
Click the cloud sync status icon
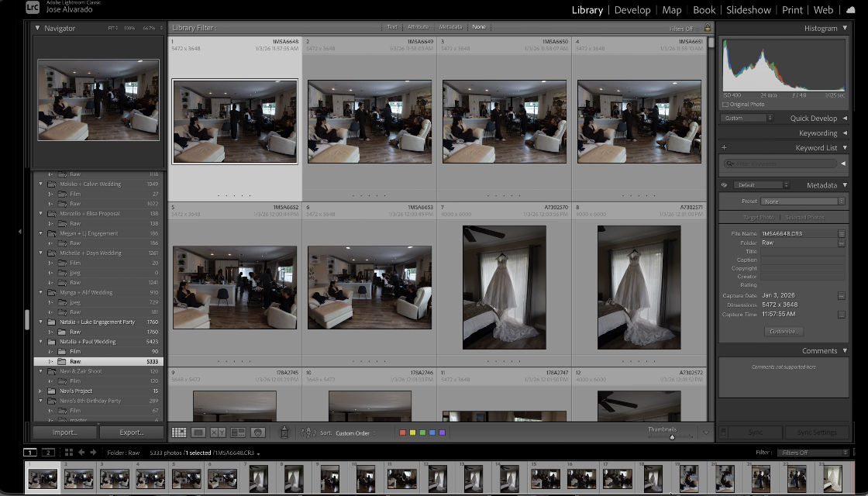(x=851, y=10)
